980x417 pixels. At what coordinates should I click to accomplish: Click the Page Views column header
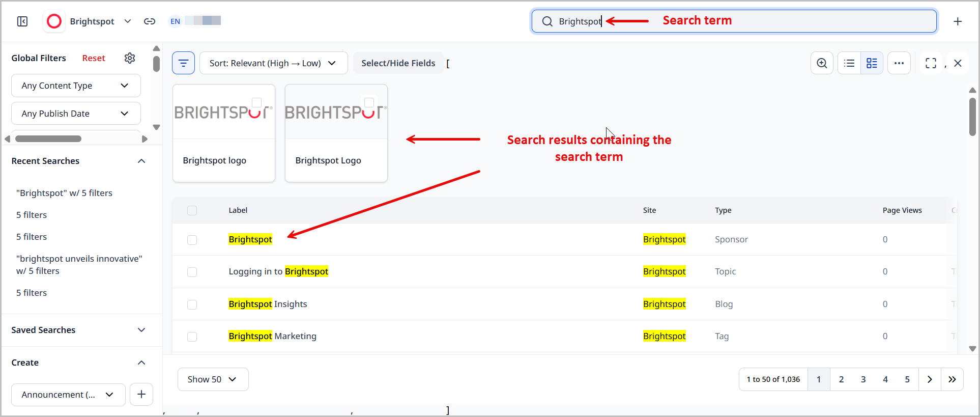click(x=902, y=210)
